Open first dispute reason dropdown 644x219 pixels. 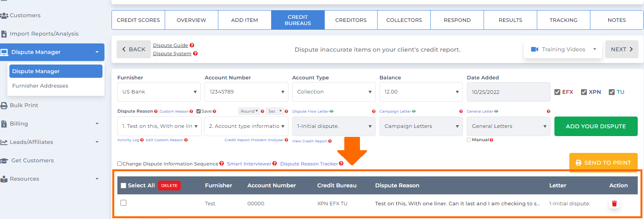159,126
